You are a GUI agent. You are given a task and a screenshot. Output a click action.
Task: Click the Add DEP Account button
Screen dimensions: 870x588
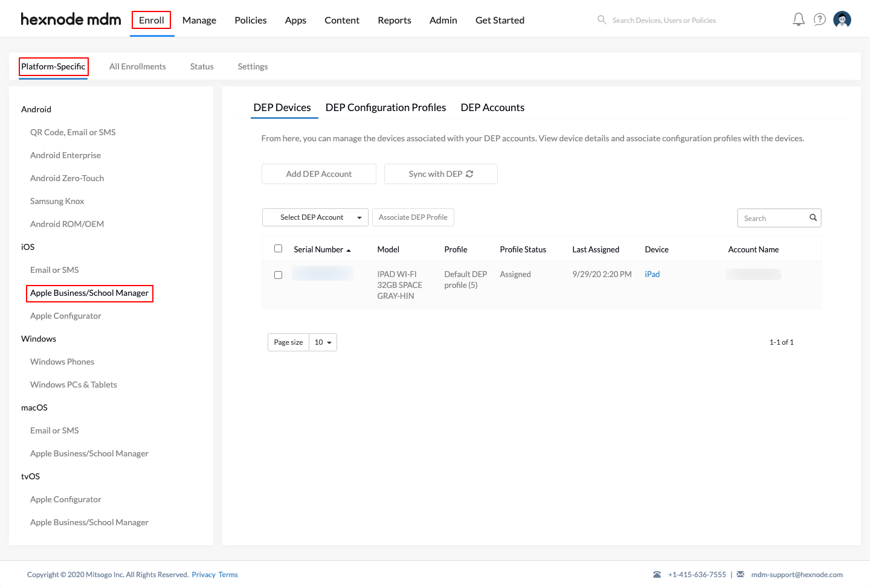coord(319,174)
